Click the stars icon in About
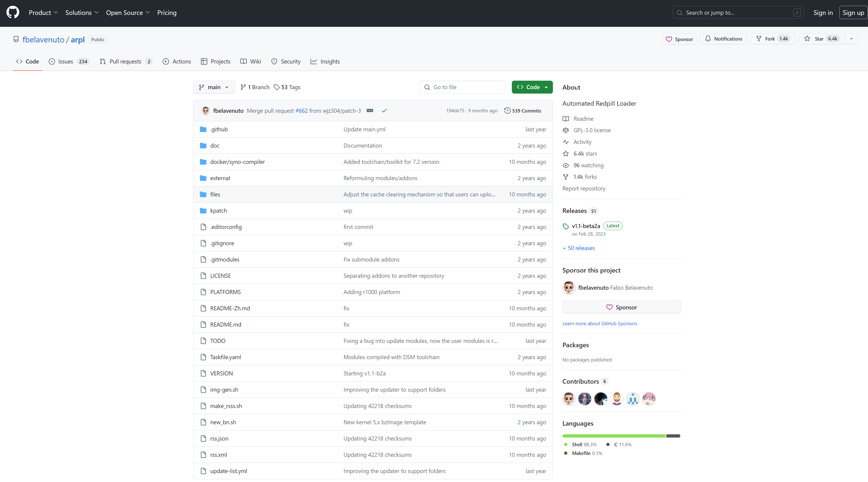This screenshot has height=482, width=868. click(566, 154)
